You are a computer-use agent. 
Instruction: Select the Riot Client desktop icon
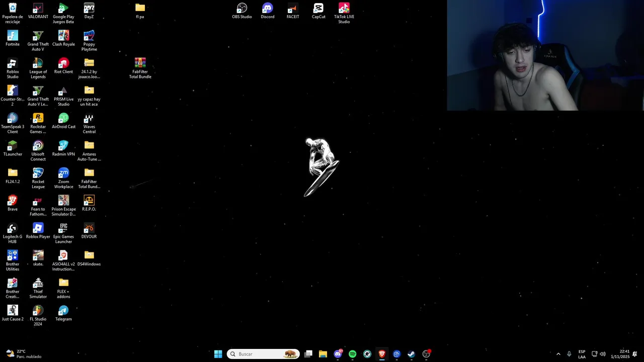pyautogui.click(x=63, y=66)
